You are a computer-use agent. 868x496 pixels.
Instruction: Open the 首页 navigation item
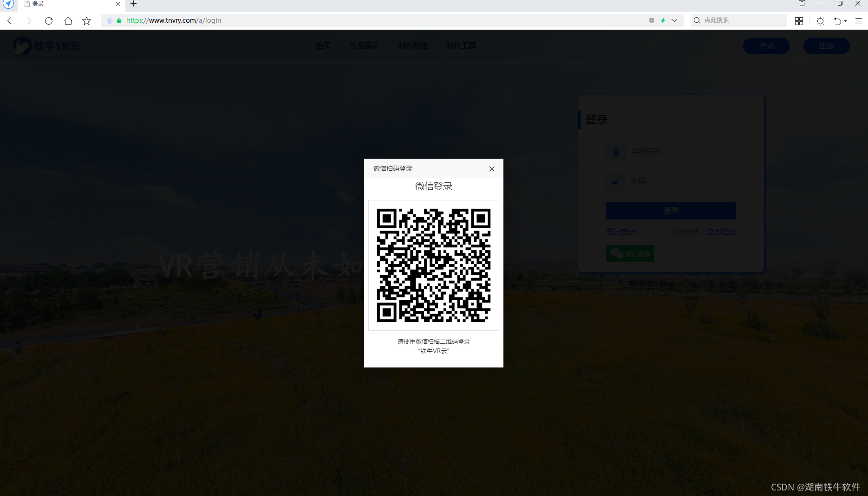click(324, 45)
